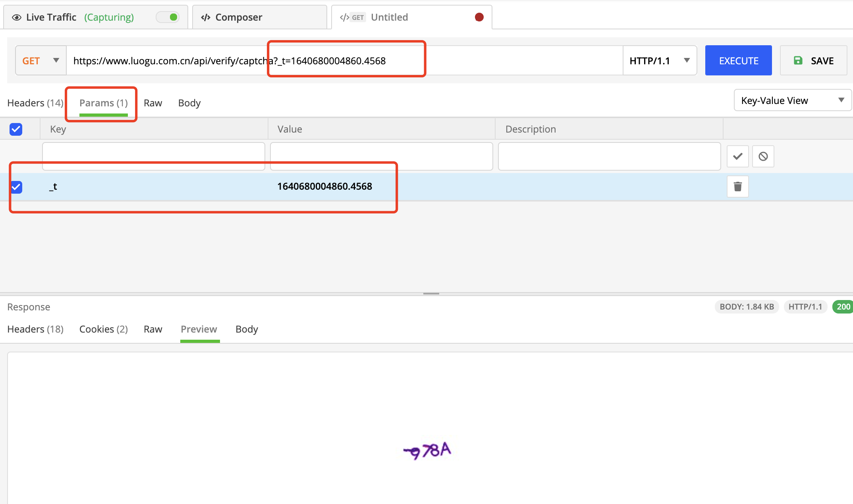Click the pane divider handle above Response

pyautogui.click(x=431, y=294)
